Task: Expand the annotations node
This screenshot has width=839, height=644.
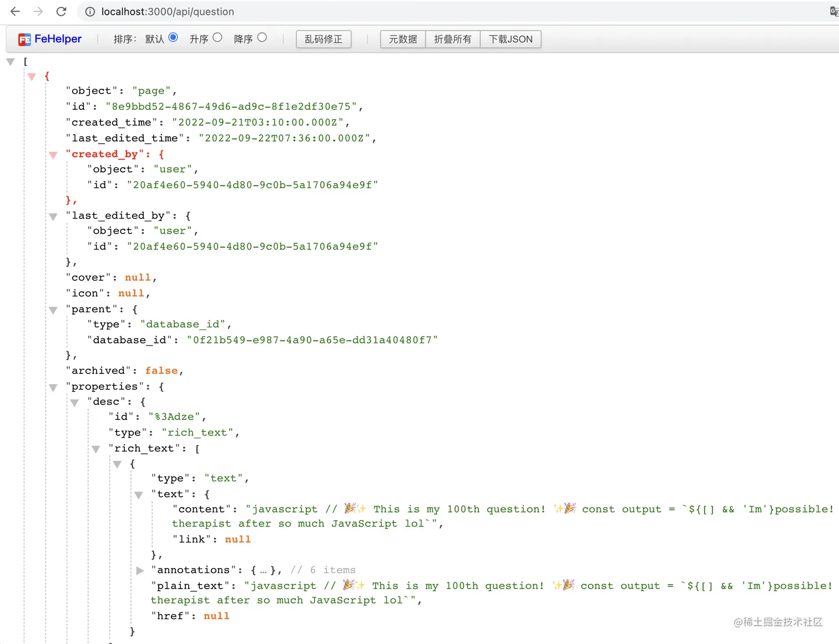Action: click(140, 570)
